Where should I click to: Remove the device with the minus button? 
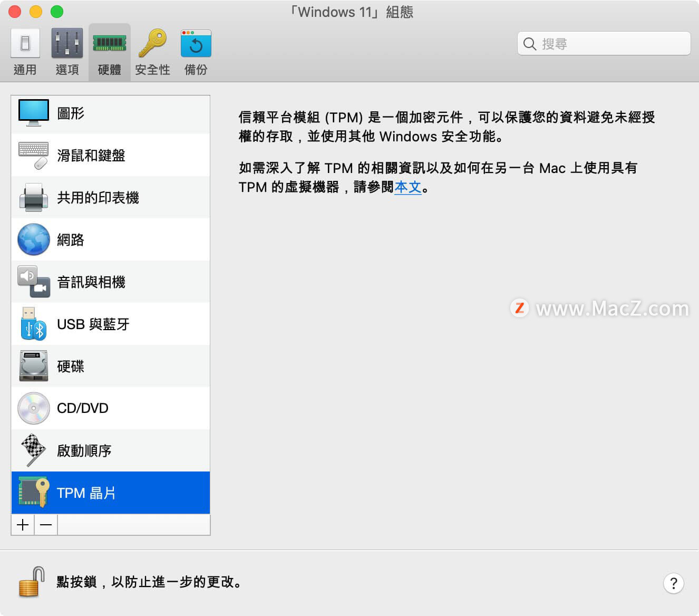46,525
